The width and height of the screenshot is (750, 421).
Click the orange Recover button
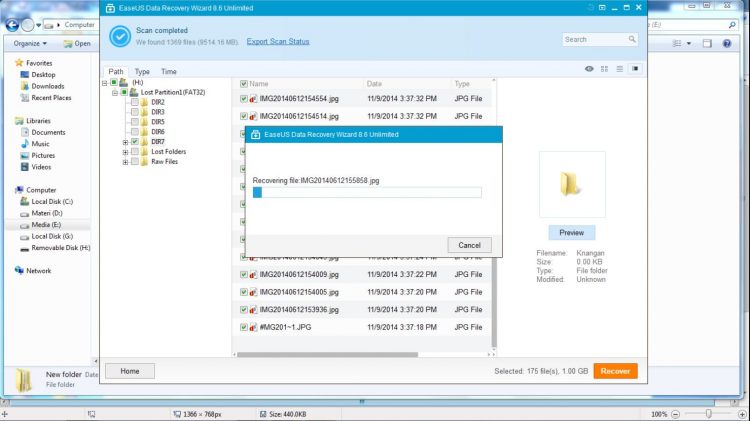615,371
